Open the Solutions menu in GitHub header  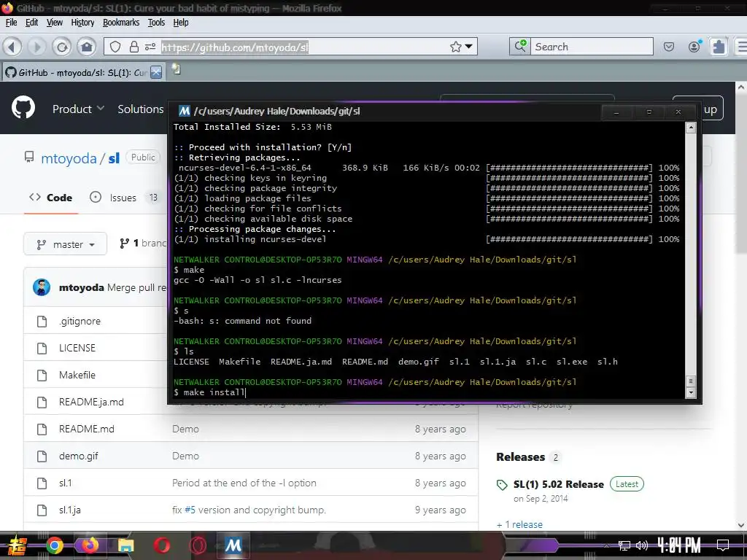point(141,109)
